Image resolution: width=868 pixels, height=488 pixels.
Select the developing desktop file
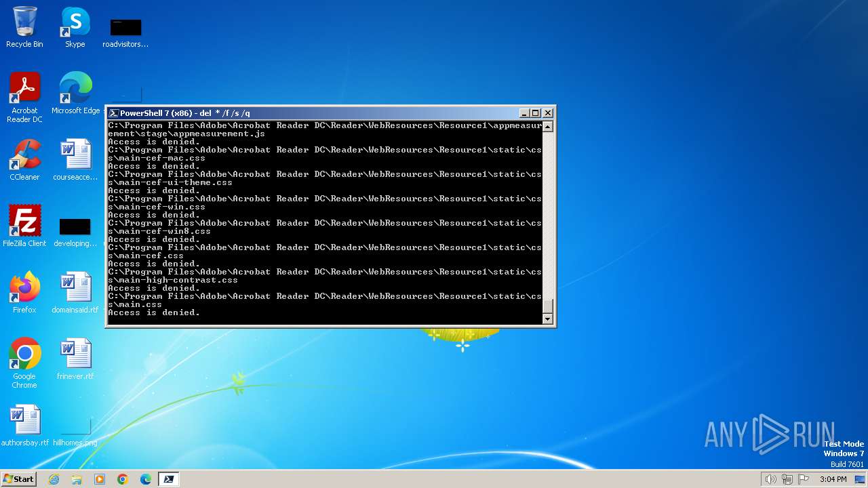(75, 232)
